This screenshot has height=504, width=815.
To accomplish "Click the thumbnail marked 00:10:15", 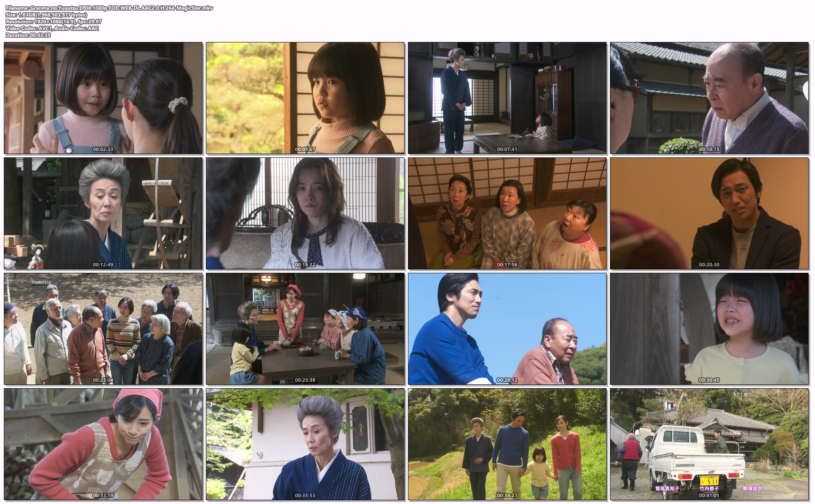I will point(709,98).
